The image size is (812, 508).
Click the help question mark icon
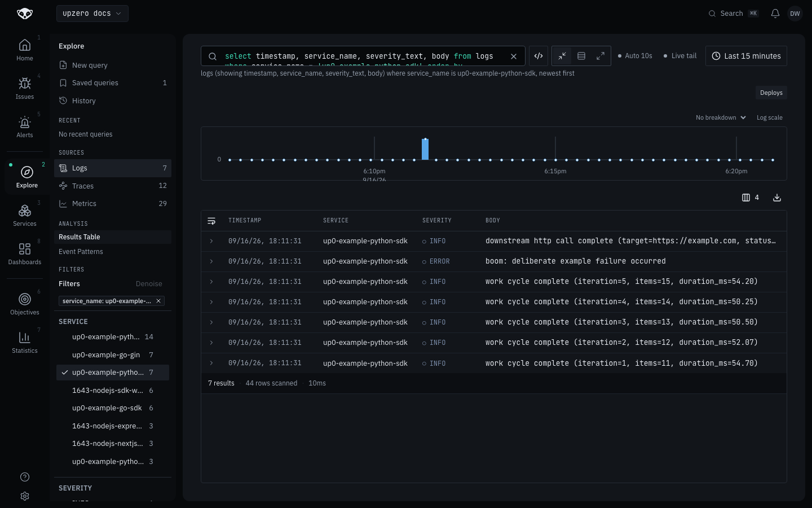(x=25, y=477)
